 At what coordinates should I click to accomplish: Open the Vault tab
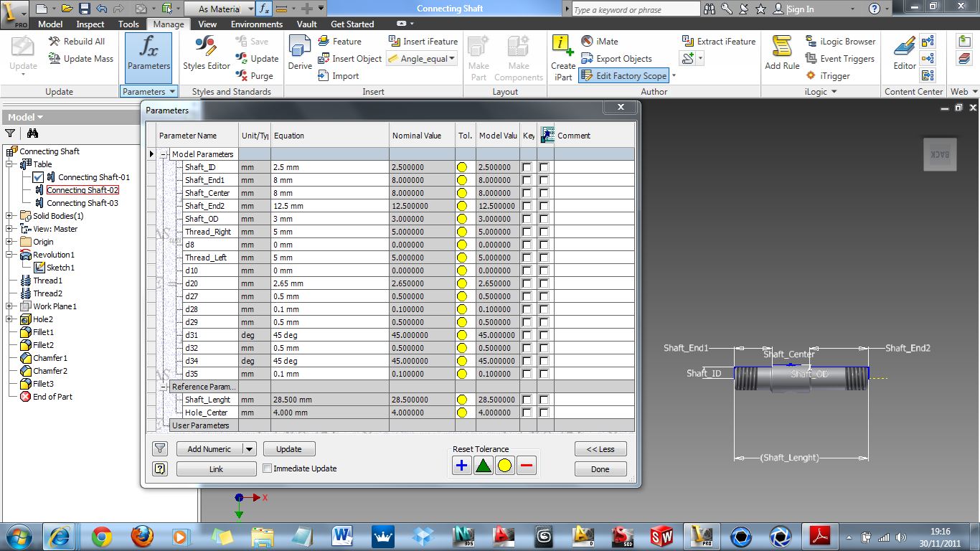click(306, 24)
